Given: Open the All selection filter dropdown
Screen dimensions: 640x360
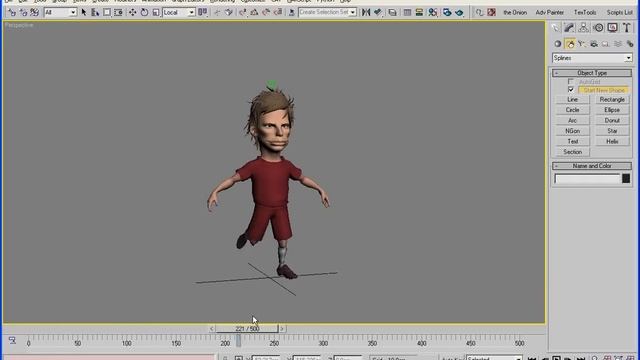Looking at the screenshot, I should [x=60, y=12].
